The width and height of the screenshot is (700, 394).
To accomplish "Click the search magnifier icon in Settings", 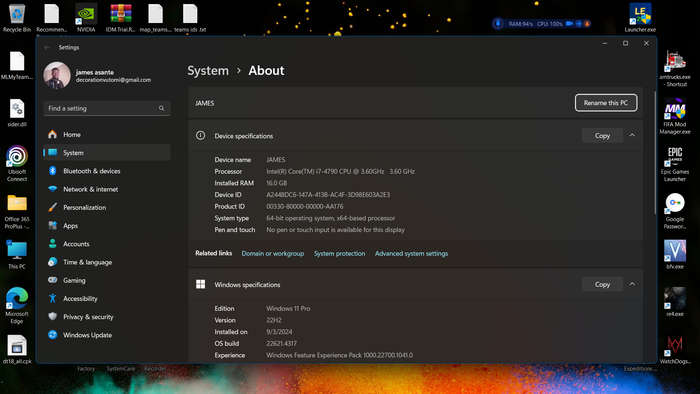I will pyautogui.click(x=161, y=108).
